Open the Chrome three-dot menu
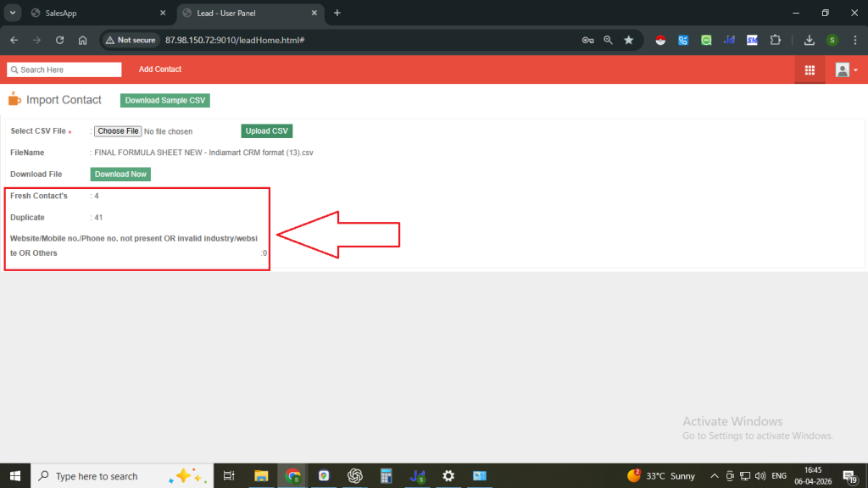868x488 pixels. point(853,40)
